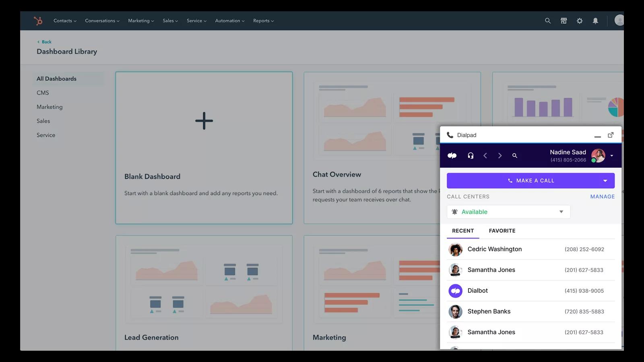644x362 pixels.
Task: Click phone number (720) 835-5883
Action: coord(584,311)
